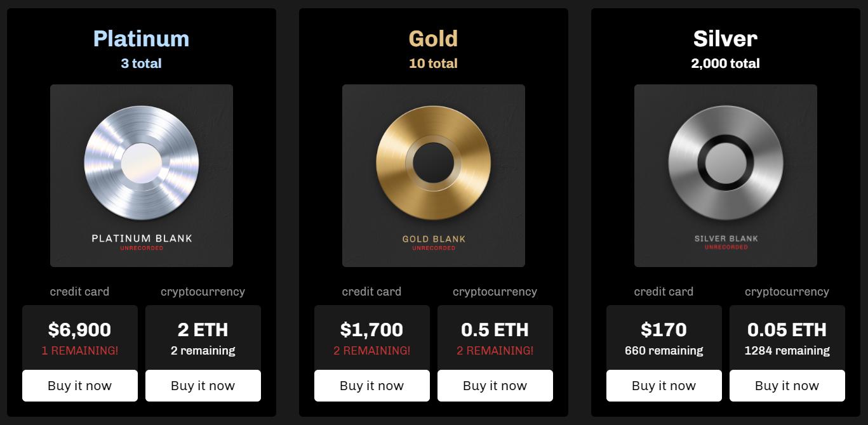Open the Silver Blank album artwork label
The width and height of the screenshot is (868, 425).
(726, 239)
